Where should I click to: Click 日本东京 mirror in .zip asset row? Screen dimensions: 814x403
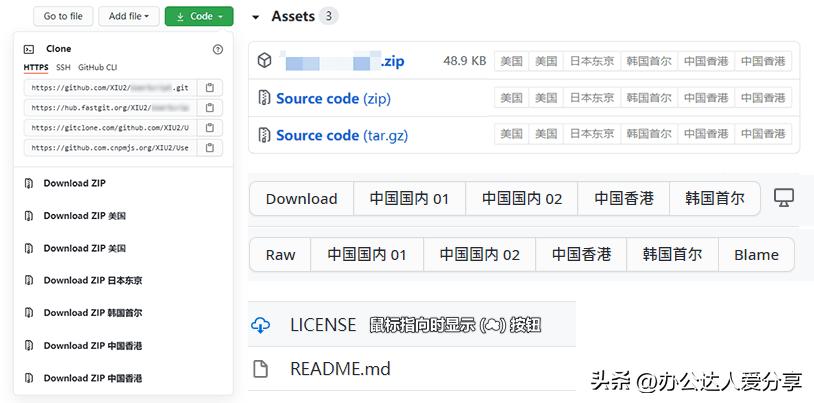click(592, 61)
